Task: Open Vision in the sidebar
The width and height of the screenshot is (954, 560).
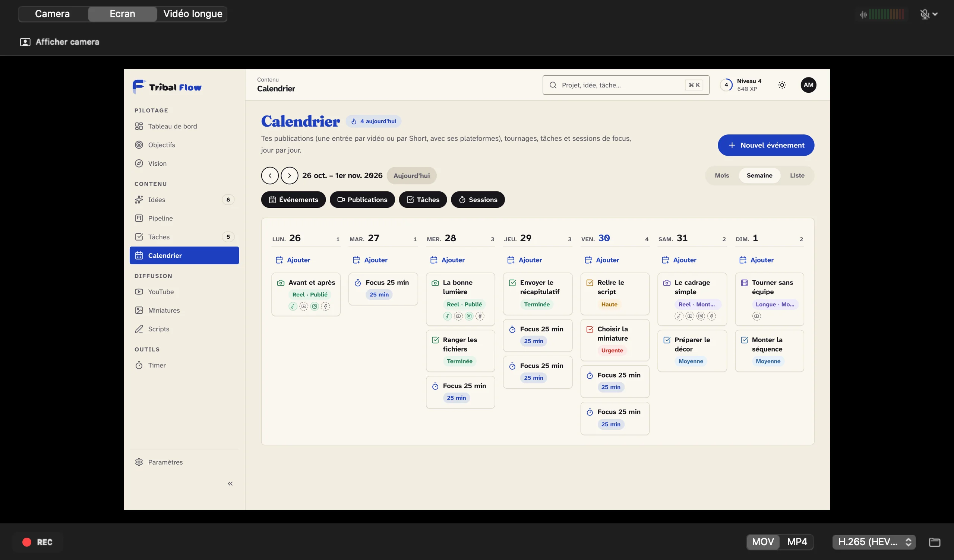Action: (184, 163)
